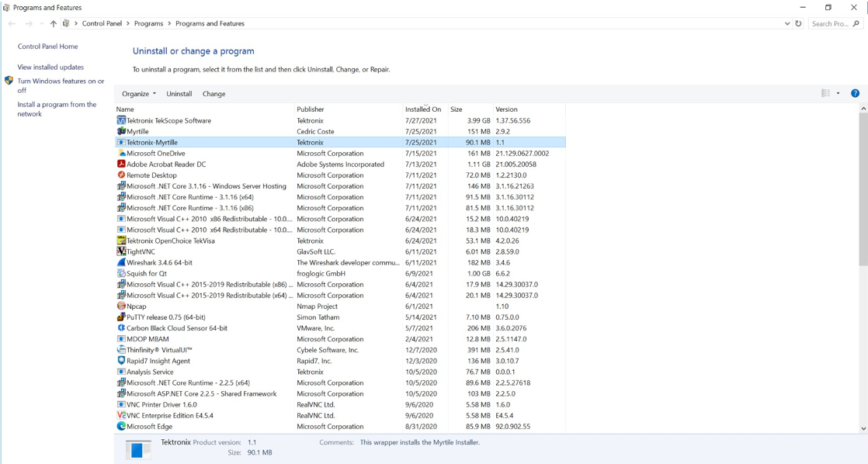The width and height of the screenshot is (868, 464).
Task: Click the TightVNC program icon
Action: pos(120,251)
